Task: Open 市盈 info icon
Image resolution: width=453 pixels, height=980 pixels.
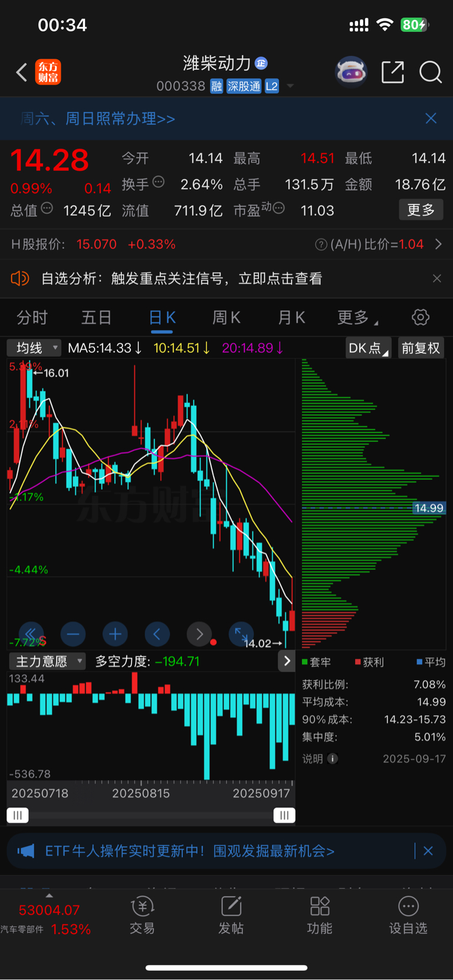Action: coord(279,207)
